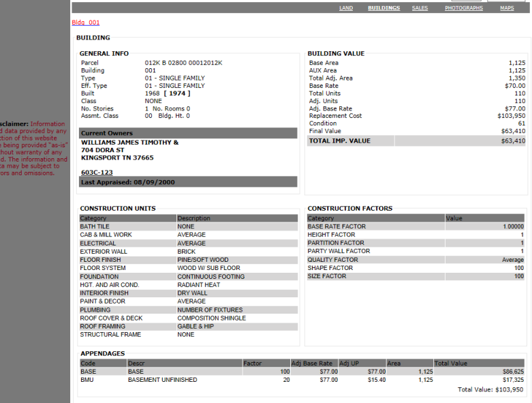Select address line 704 DORA ST
Viewport: 532px width, 403px height.
[x=102, y=150]
